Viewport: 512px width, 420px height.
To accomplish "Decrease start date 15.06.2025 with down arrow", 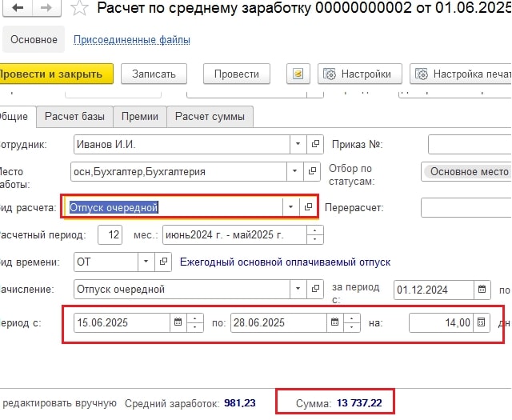I will [195, 327].
